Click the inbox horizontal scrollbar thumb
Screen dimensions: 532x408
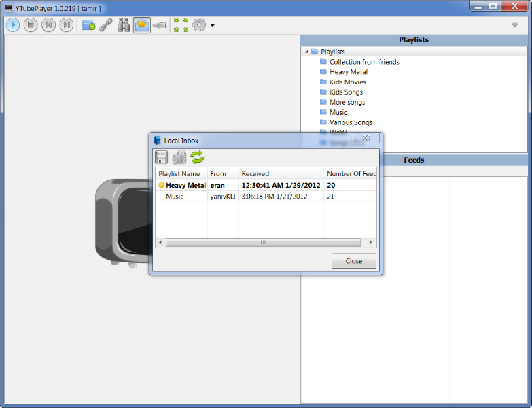263,242
